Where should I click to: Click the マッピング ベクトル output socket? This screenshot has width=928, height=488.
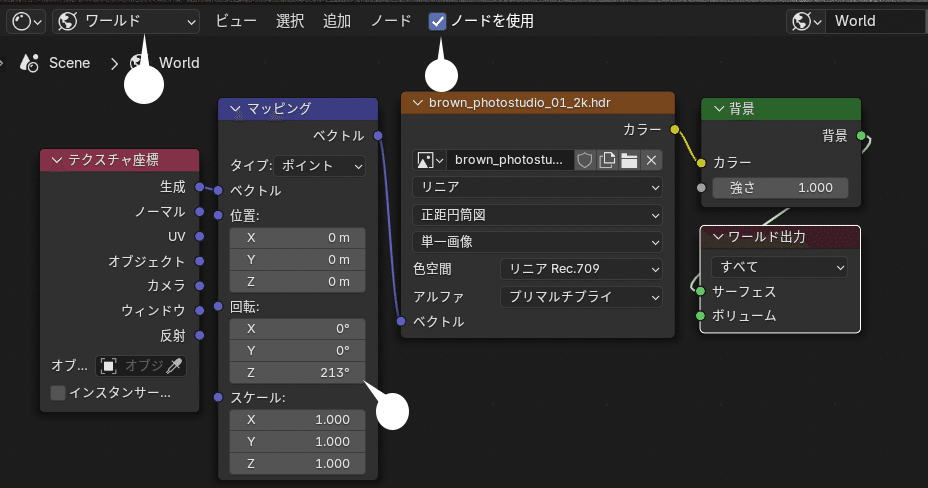click(378, 136)
